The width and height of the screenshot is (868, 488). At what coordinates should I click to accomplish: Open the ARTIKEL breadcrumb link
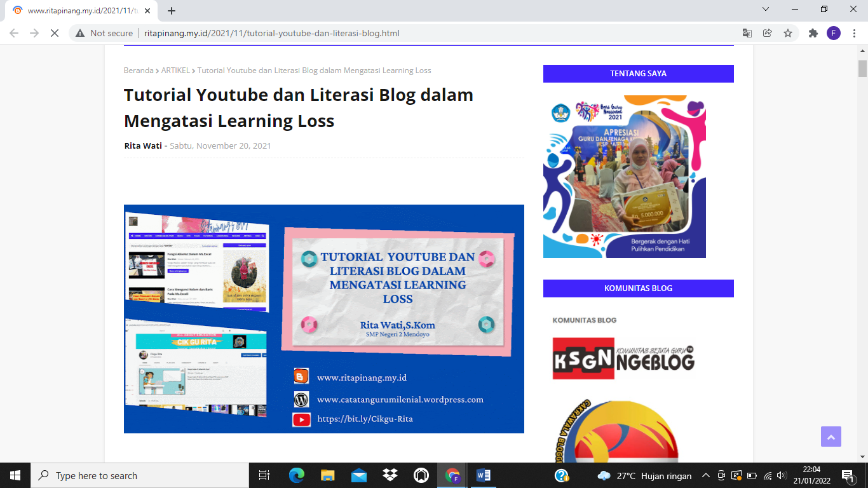point(175,71)
